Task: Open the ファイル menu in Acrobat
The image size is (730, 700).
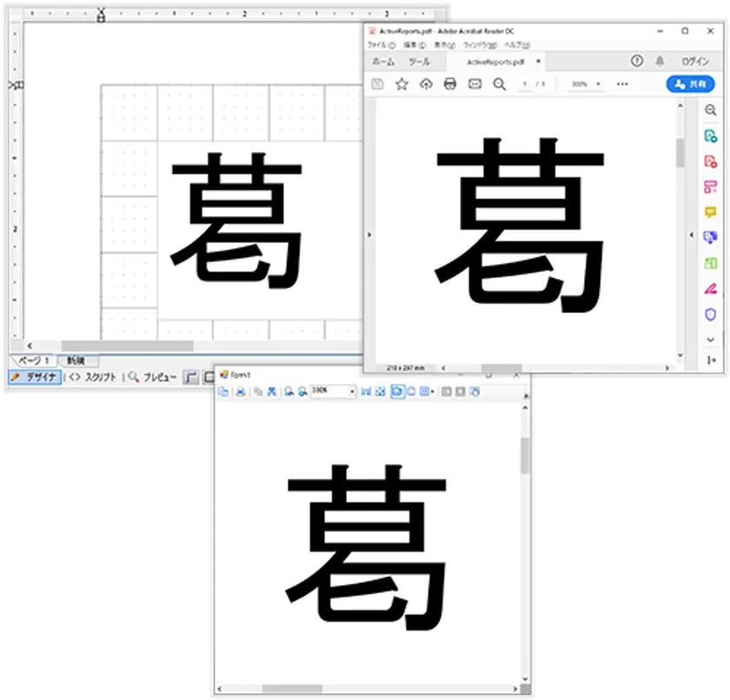Action: [381, 45]
